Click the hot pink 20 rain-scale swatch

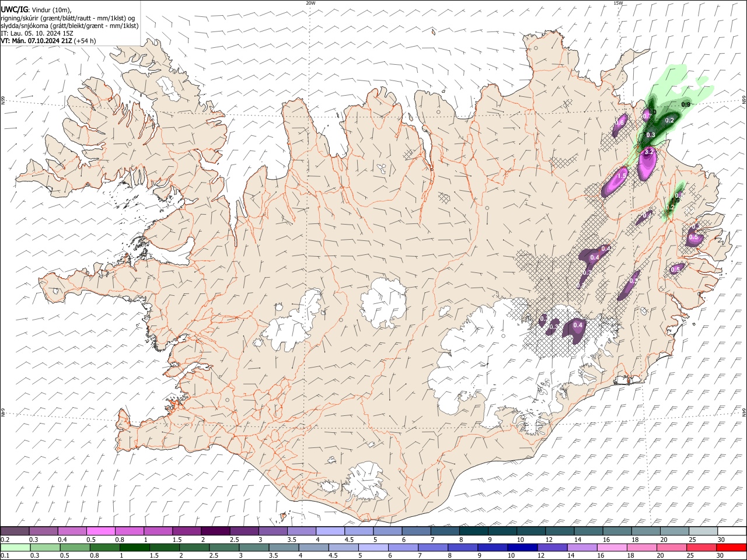coord(672,548)
